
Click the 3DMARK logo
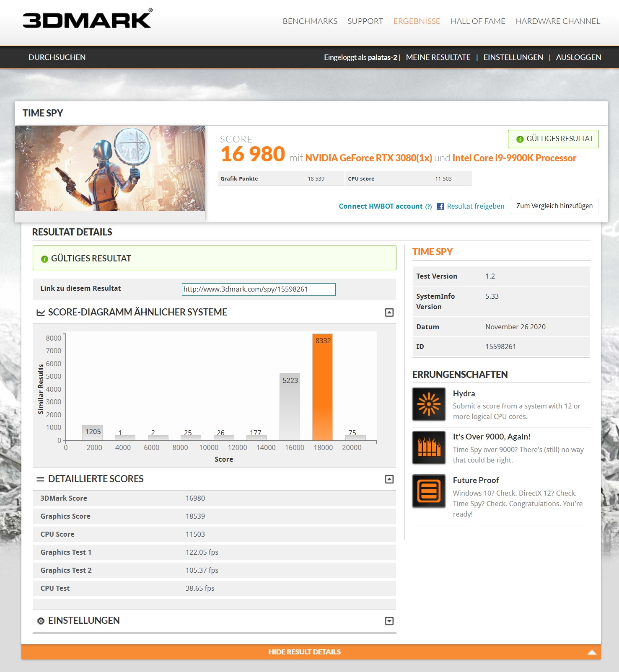pyautogui.click(x=87, y=19)
